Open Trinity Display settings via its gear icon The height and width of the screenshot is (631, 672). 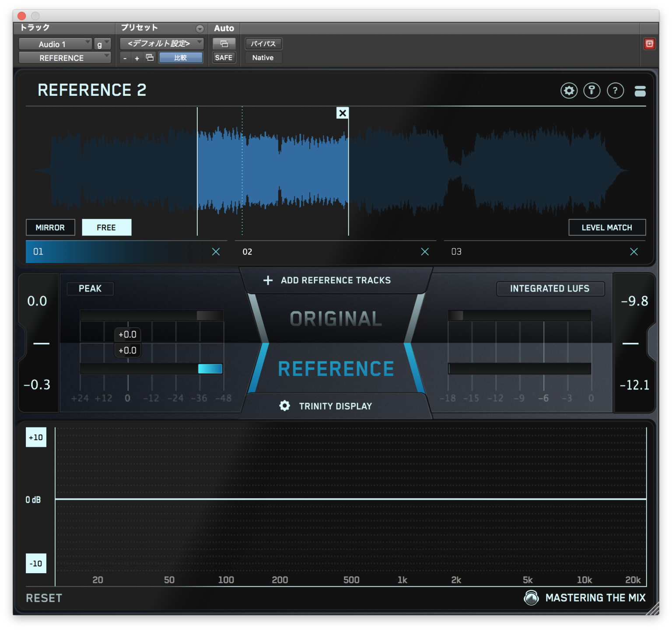tap(284, 406)
